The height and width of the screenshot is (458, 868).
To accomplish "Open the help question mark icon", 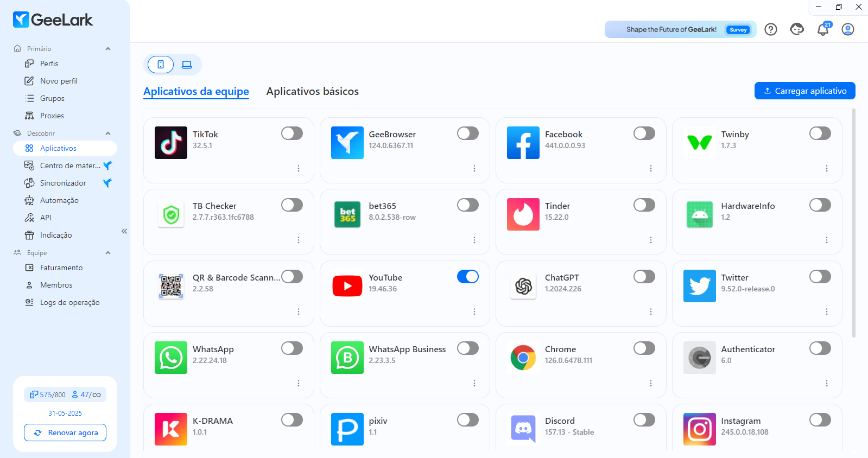I will (x=771, y=29).
